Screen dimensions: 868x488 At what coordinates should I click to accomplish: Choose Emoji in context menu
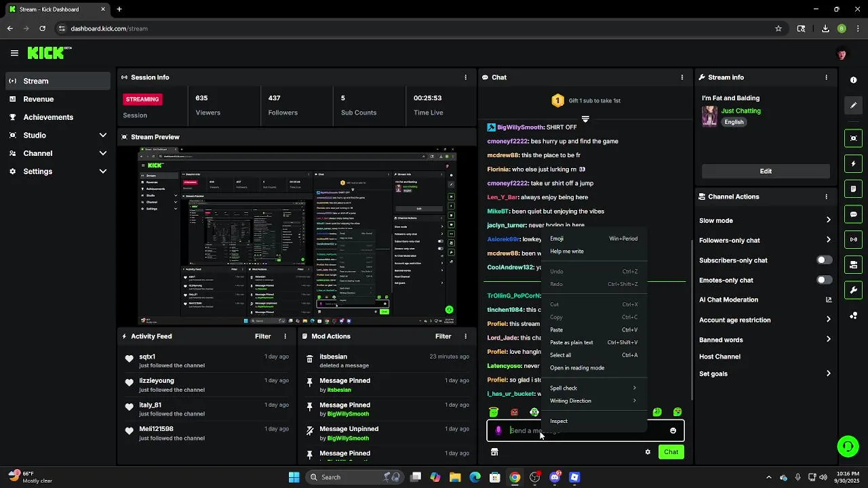click(593, 239)
